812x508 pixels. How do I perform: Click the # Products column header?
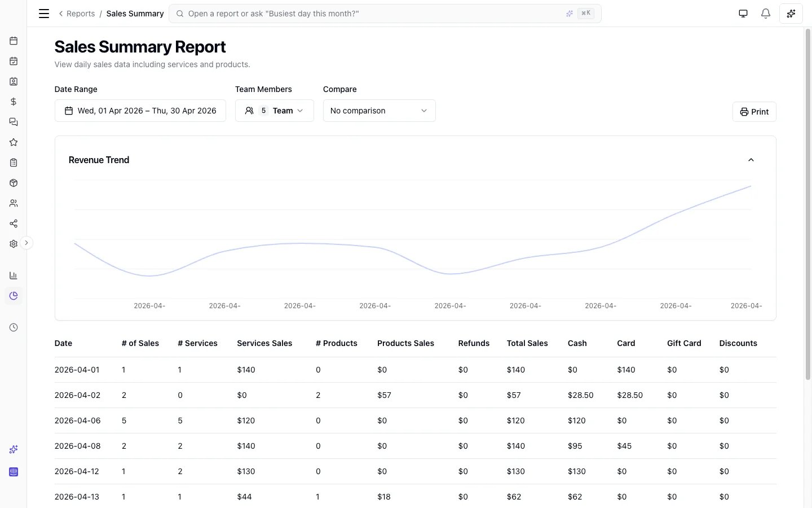click(337, 343)
